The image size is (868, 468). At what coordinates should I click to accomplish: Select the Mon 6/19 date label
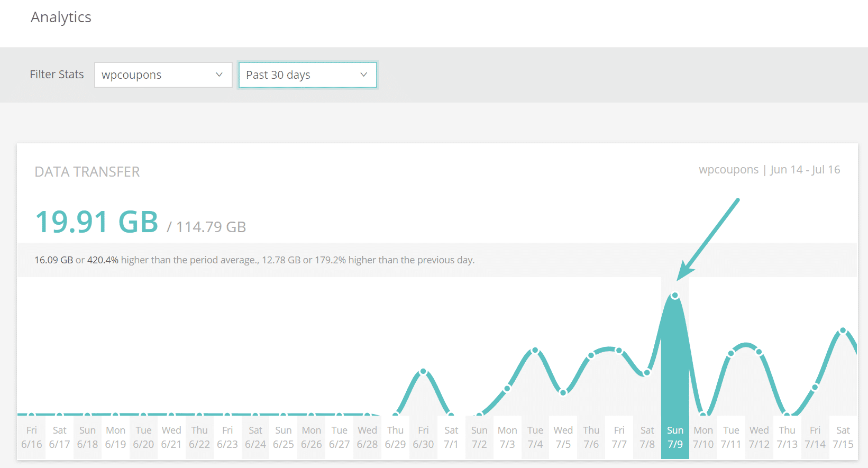click(115, 437)
